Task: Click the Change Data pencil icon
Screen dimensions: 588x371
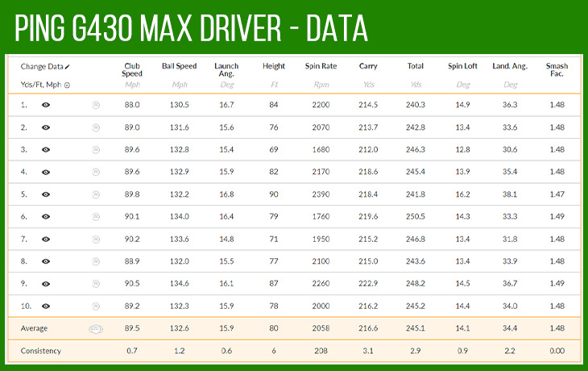Action: tap(68, 67)
